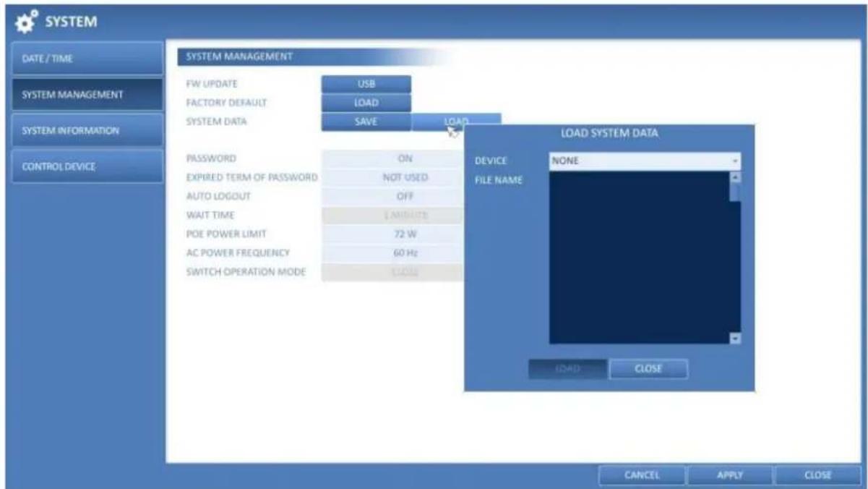Change the PoE Power Limit 72 W value
Viewport: 868px width, 489px height.
[392, 234]
